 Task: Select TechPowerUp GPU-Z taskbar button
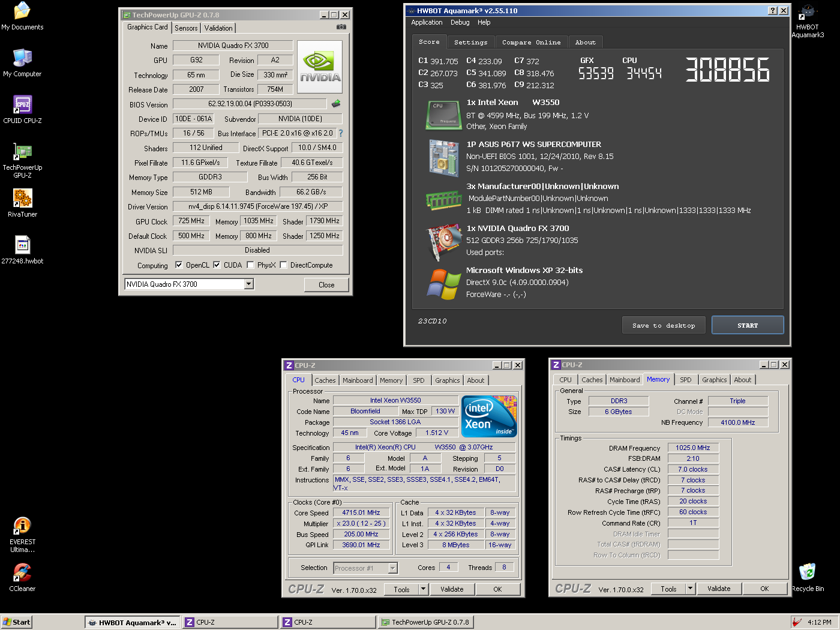point(426,622)
